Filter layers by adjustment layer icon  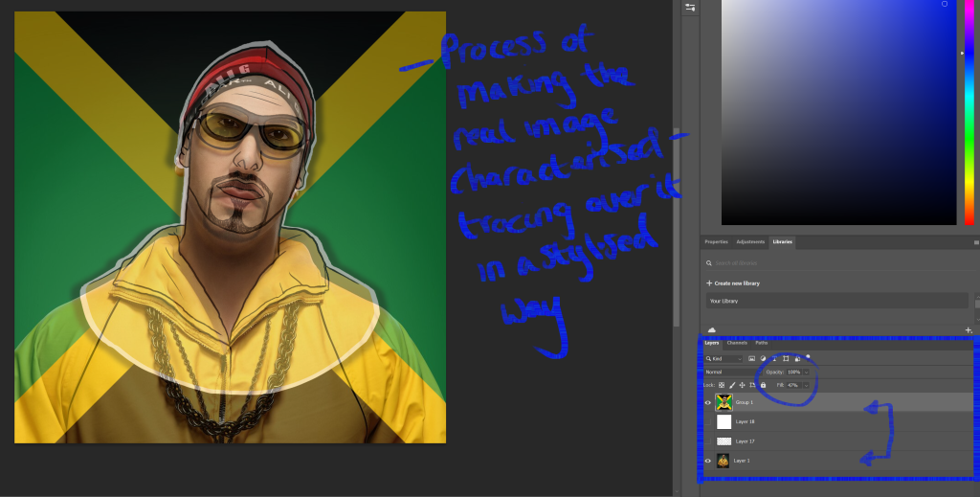[x=763, y=358]
